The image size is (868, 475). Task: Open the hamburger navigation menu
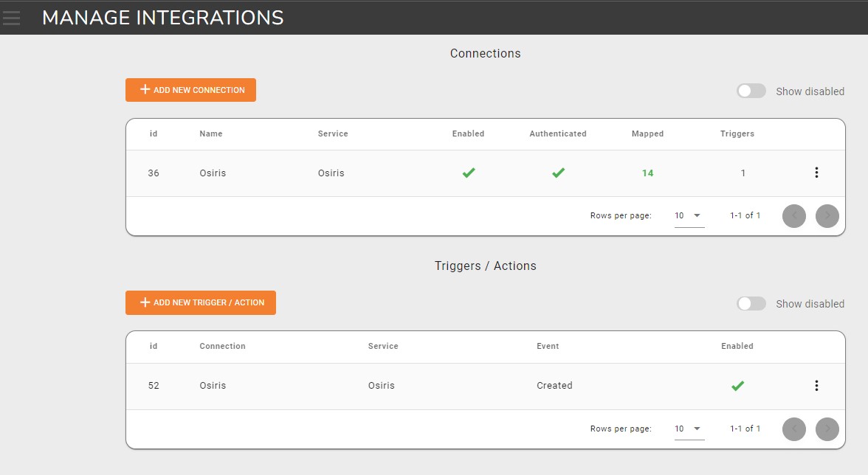tap(11, 18)
